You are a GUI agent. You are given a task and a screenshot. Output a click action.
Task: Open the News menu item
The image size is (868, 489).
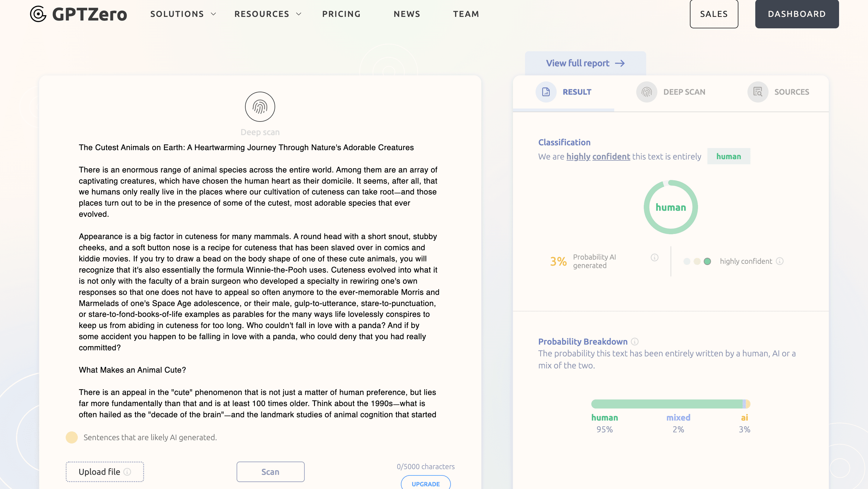[x=407, y=14]
